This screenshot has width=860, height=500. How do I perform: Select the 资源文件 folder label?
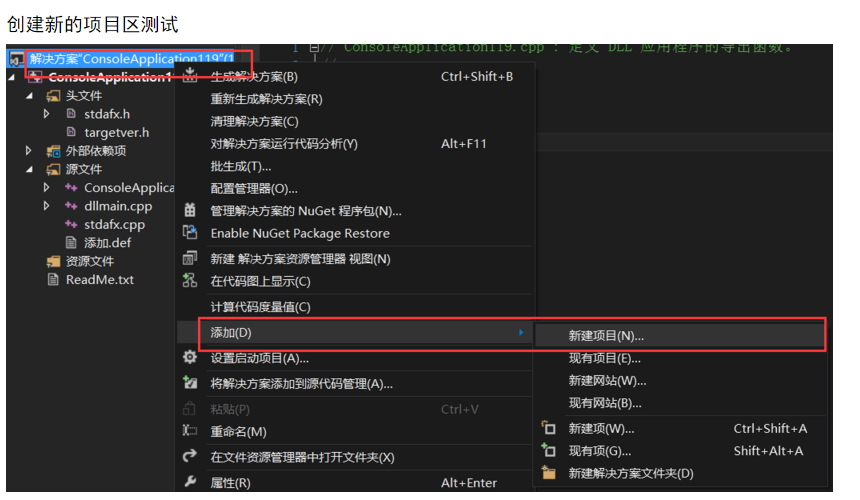90,261
